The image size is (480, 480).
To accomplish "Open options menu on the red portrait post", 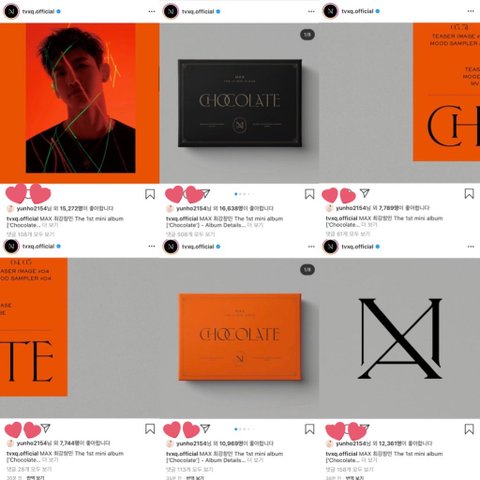I will 152,11.
